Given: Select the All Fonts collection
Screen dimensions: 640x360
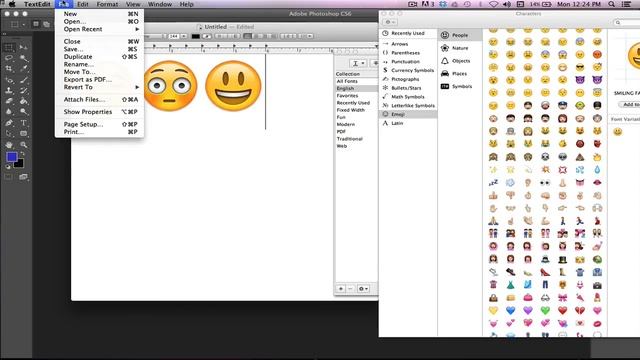Looking at the screenshot, I should [x=356, y=81].
